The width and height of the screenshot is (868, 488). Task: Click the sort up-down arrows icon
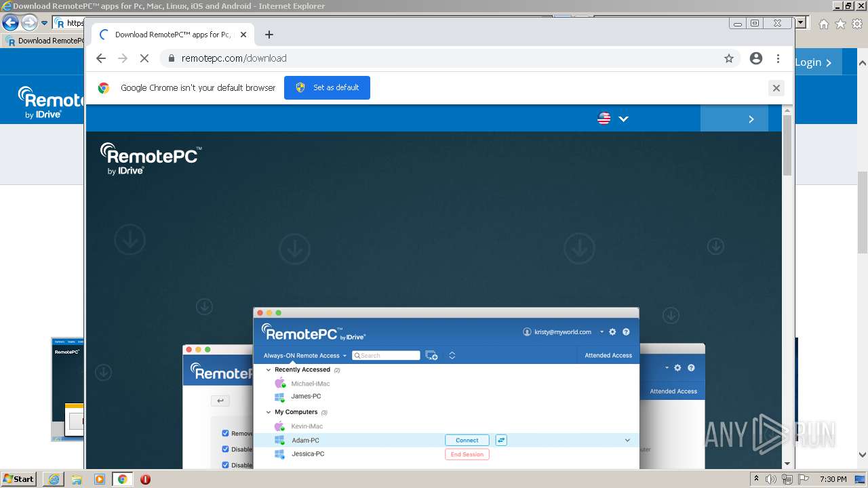pyautogui.click(x=452, y=355)
